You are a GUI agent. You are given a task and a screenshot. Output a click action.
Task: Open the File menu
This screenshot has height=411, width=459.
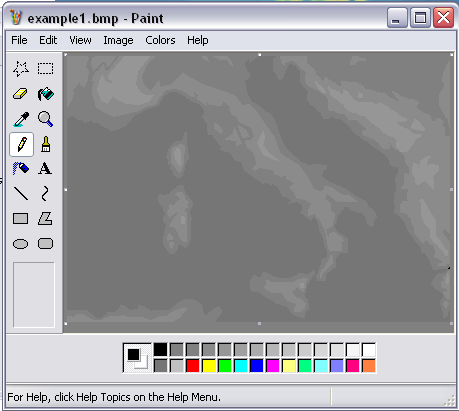[x=19, y=40]
